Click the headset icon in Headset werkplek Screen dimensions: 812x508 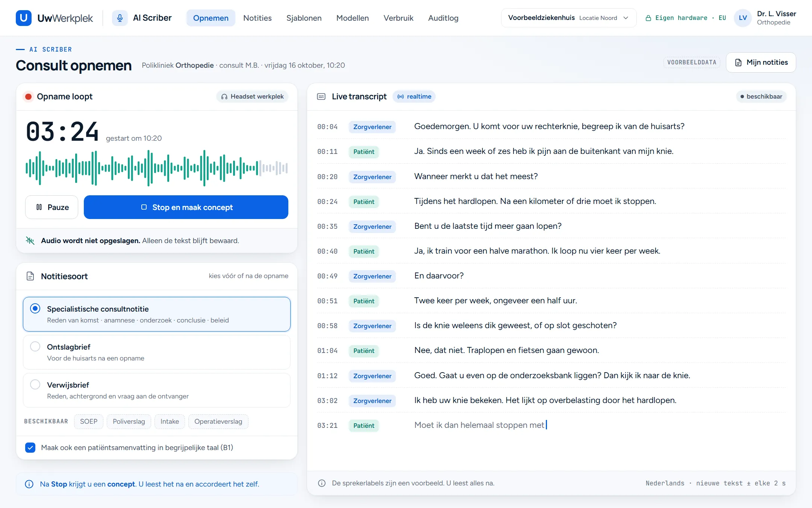coord(224,97)
